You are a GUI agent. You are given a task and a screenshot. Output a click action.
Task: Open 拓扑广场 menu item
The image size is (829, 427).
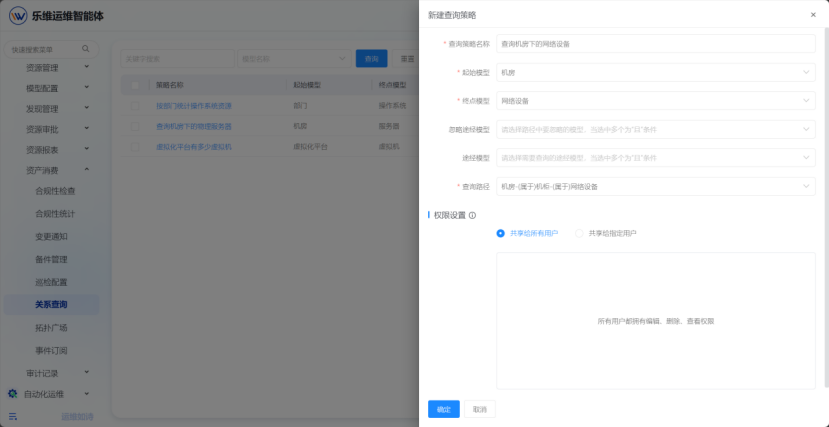[51, 328]
